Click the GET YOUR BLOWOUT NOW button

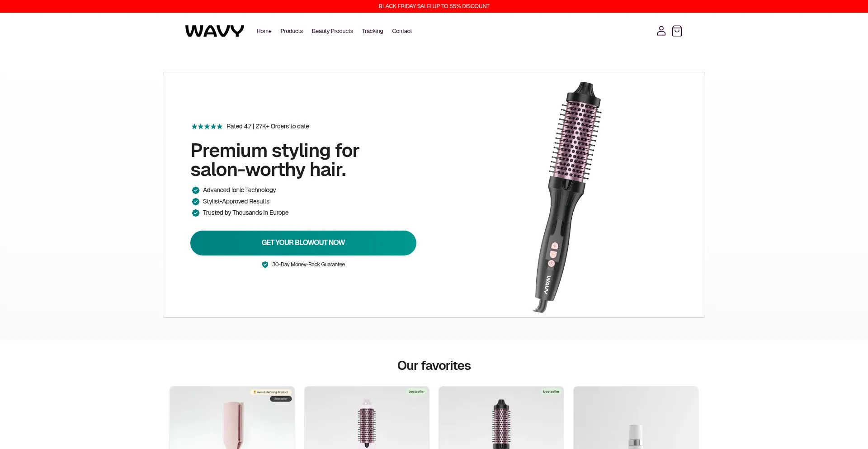pos(303,243)
